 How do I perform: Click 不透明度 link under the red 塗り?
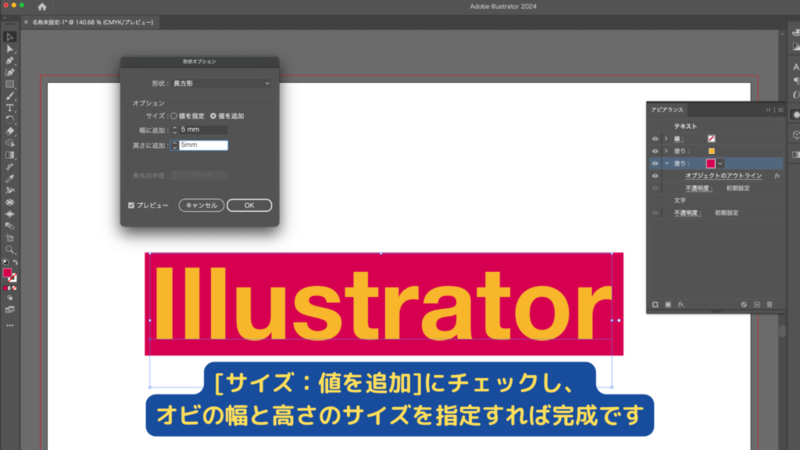698,188
